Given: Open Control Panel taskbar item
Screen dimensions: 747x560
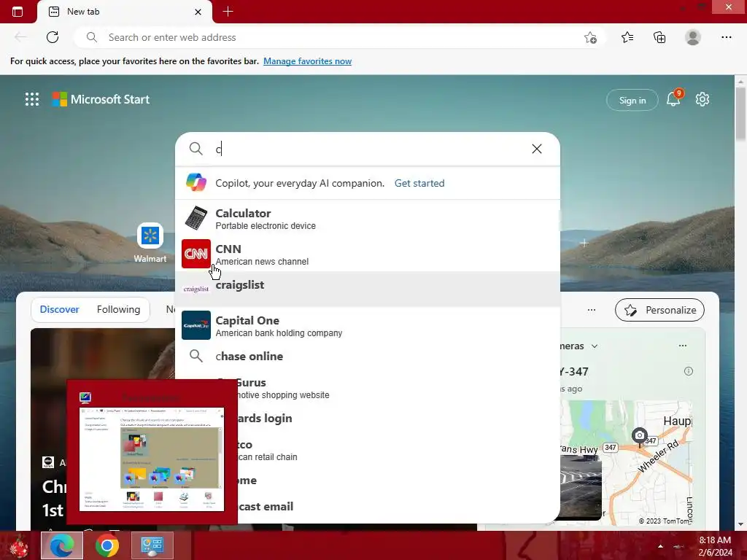Looking at the screenshot, I should [x=152, y=545].
